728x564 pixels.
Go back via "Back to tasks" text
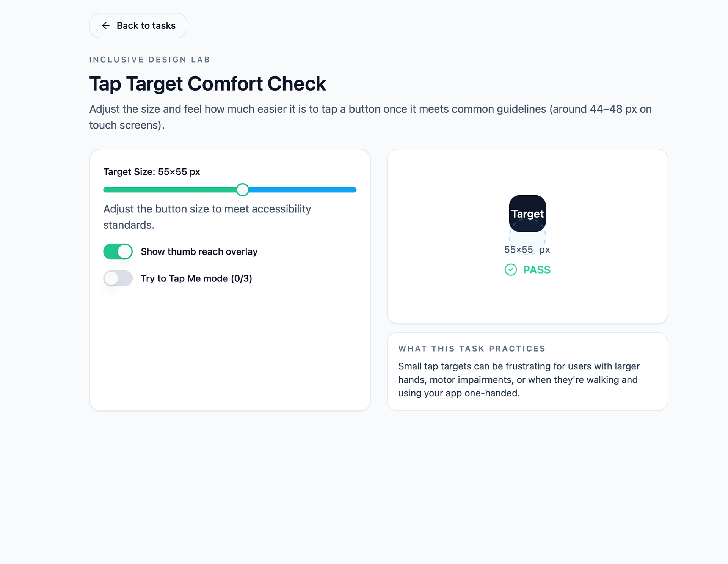[146, 25]
